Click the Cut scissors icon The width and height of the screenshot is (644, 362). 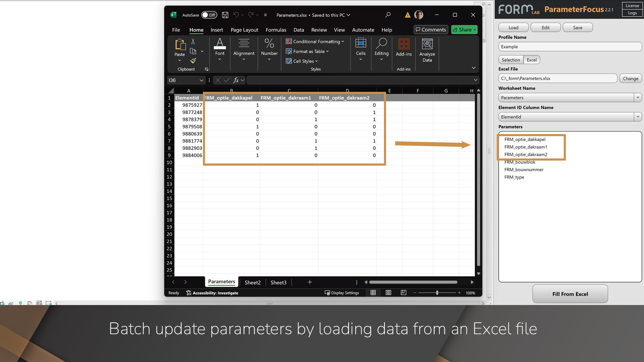(x=193, y=42)
